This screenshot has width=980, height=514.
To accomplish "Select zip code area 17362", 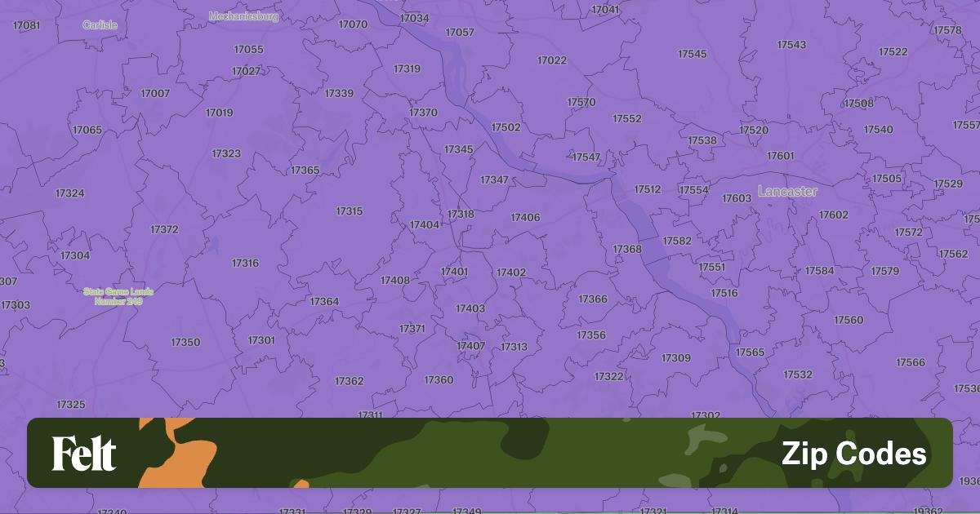I will 349,381.
